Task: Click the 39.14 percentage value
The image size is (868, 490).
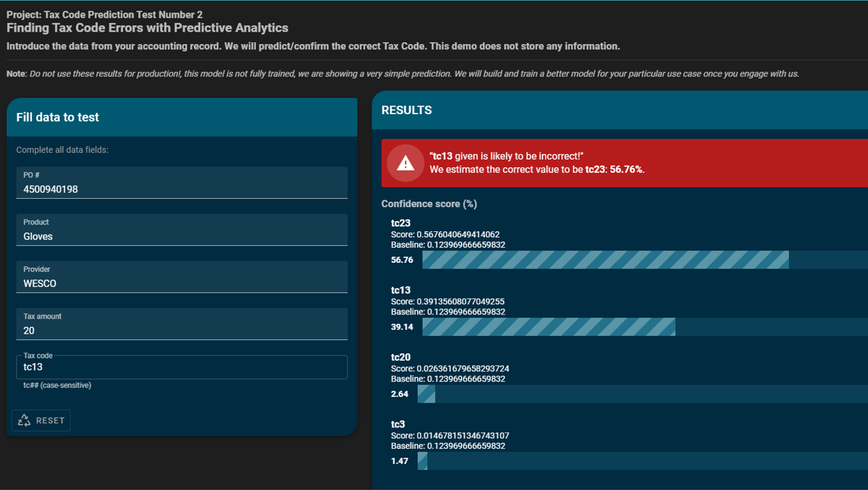Action: pos(402,327)
